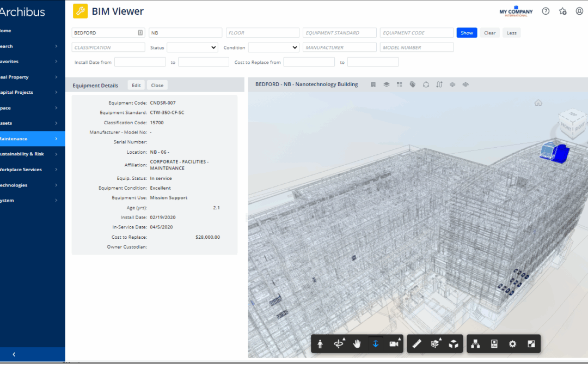Screen dimensions: 588x368
Task: Expand Real Property menu chevron
Action: (x=56, y=77)
